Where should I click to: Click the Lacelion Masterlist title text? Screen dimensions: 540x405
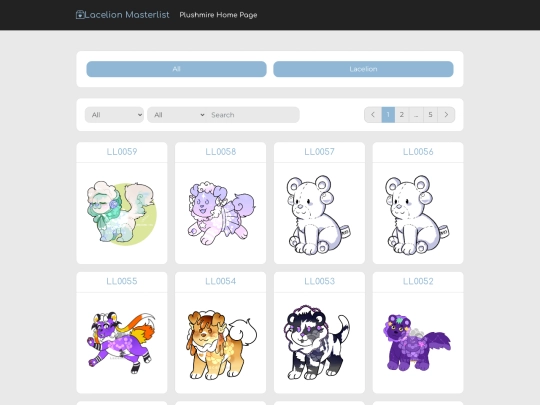[127, 15]
